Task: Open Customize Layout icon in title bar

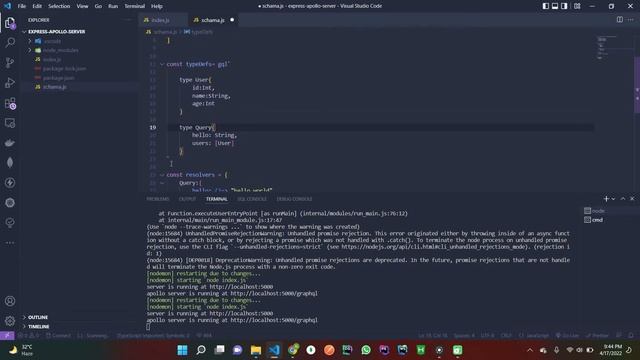Action: click(577, 6)
